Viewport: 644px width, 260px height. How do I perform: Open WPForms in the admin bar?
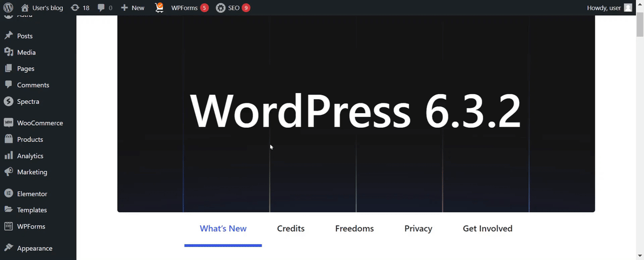point(184,8)
